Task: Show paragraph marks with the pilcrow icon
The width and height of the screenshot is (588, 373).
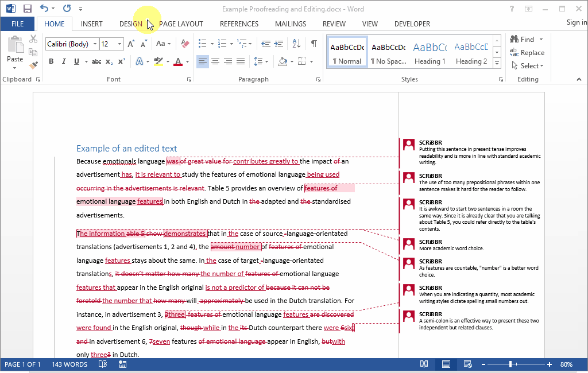Action: point(314,44)
